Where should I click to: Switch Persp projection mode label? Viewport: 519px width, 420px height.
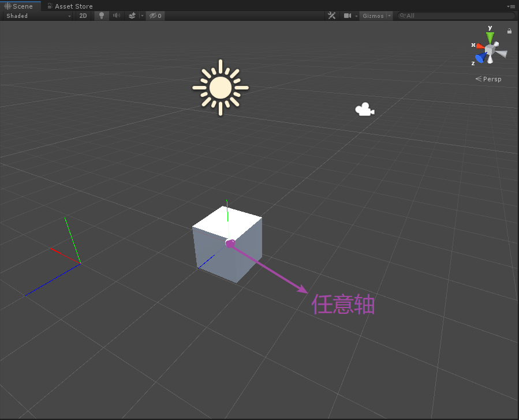tap(488, 79)
